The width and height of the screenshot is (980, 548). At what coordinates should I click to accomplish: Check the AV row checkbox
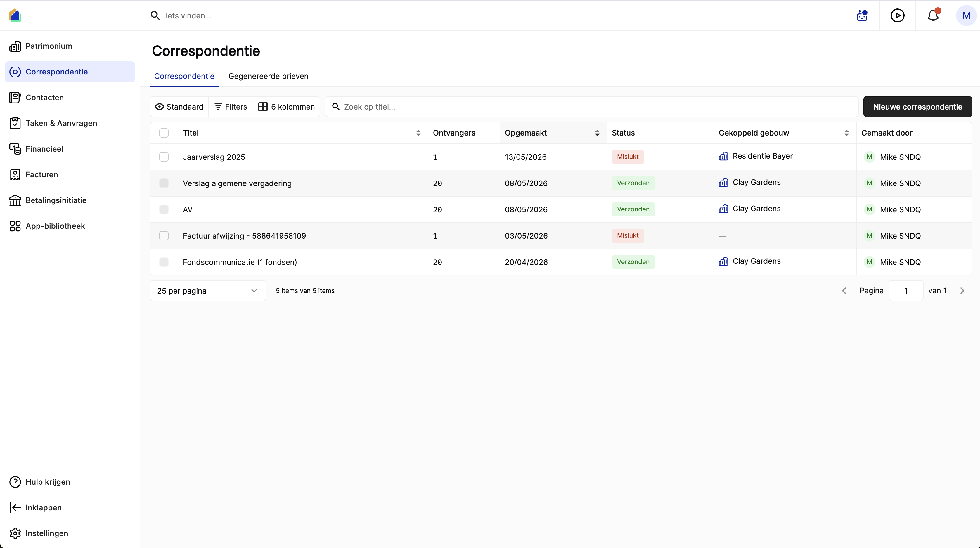click(164, 209)
